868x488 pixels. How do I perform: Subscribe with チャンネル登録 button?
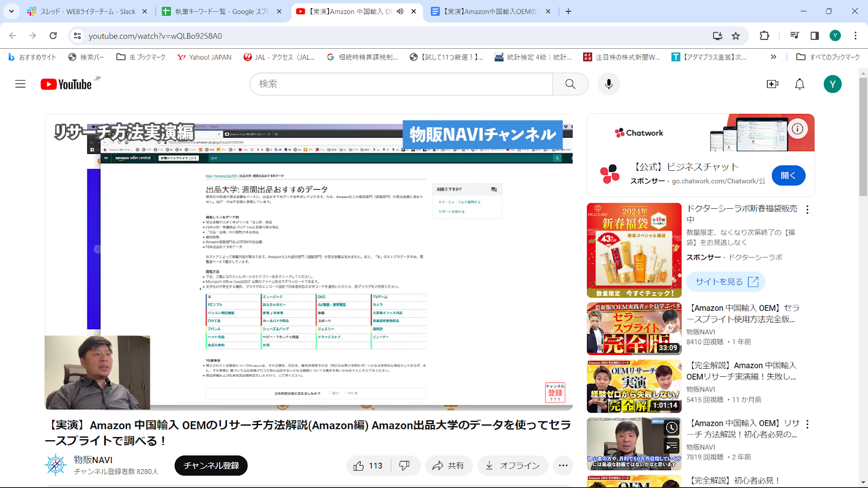pyautogui.click(x=211, y=466)
